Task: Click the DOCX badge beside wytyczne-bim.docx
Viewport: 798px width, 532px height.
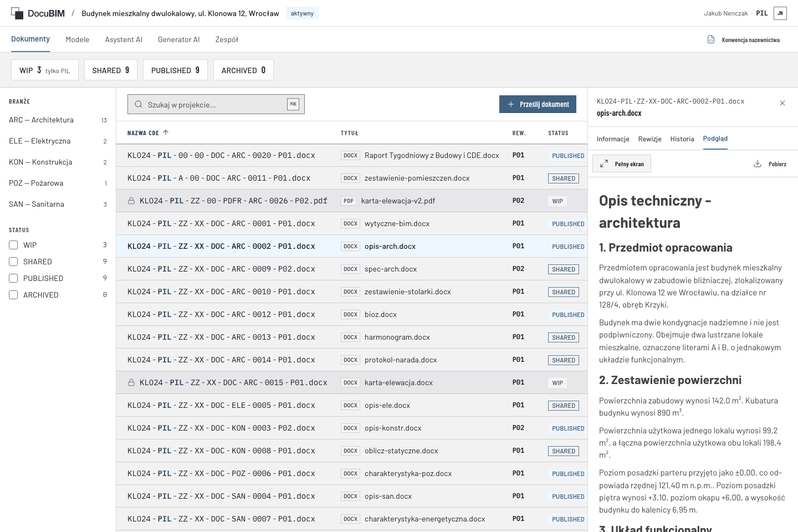Action: click(350, 224)
